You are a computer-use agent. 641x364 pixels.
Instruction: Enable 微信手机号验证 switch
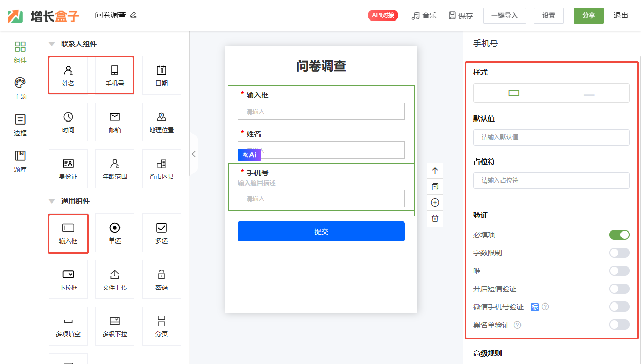619,307
